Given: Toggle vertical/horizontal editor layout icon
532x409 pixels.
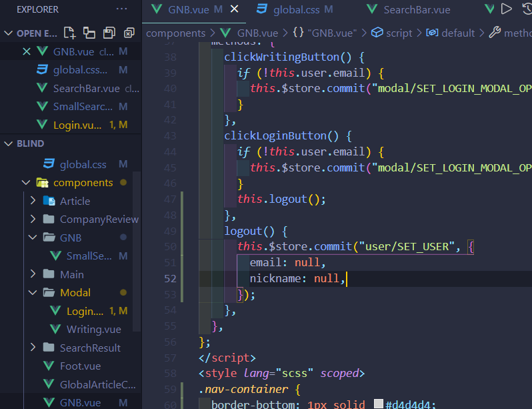Looking at the screenshot, I should 89,33.
